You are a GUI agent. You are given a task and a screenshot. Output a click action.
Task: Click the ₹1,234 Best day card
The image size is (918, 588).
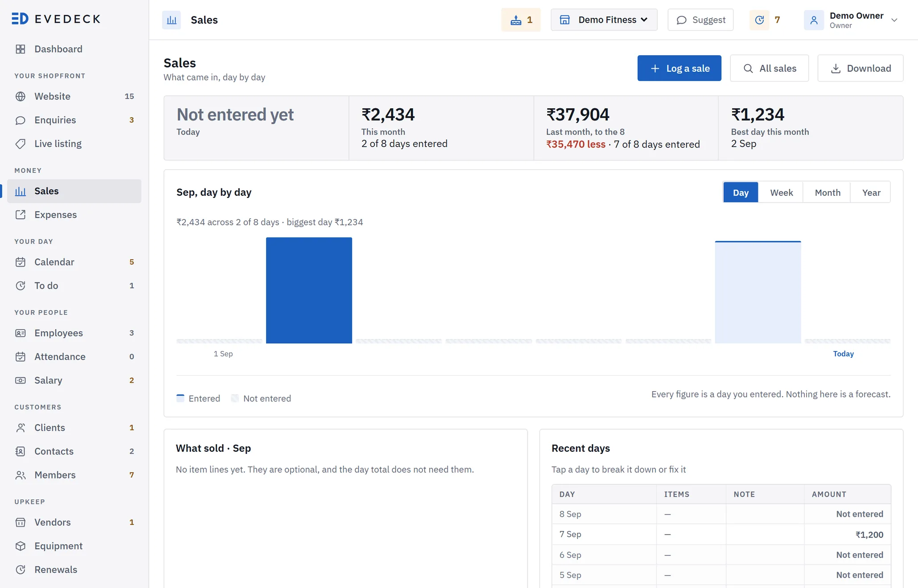tap(811, 128)
